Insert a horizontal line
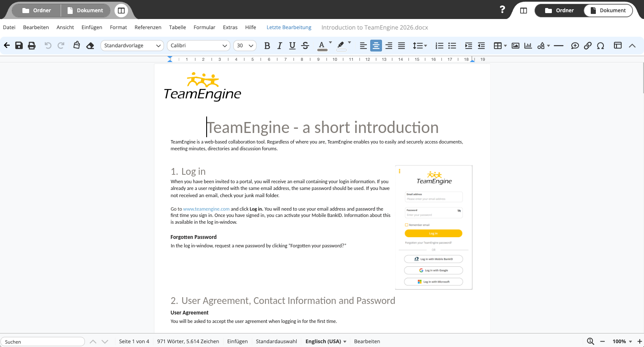The width and height of the screenshot is (644, 347). click(559, 46)
